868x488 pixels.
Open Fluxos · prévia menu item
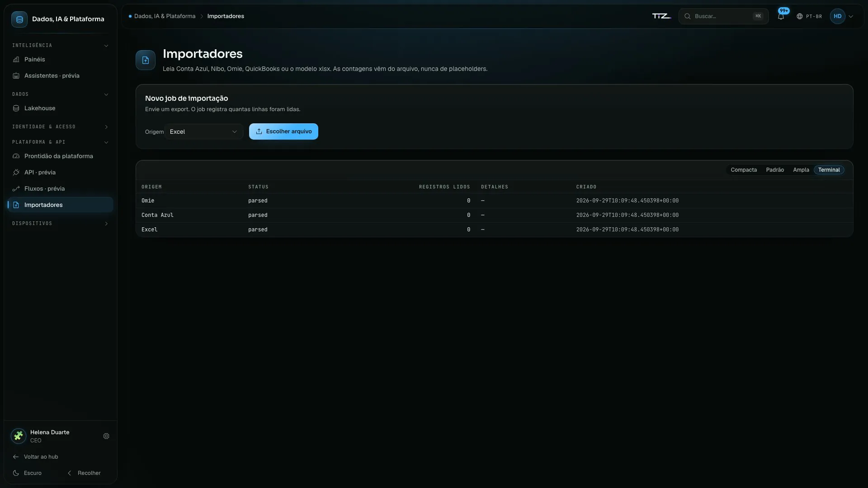[x=61, y=189]
